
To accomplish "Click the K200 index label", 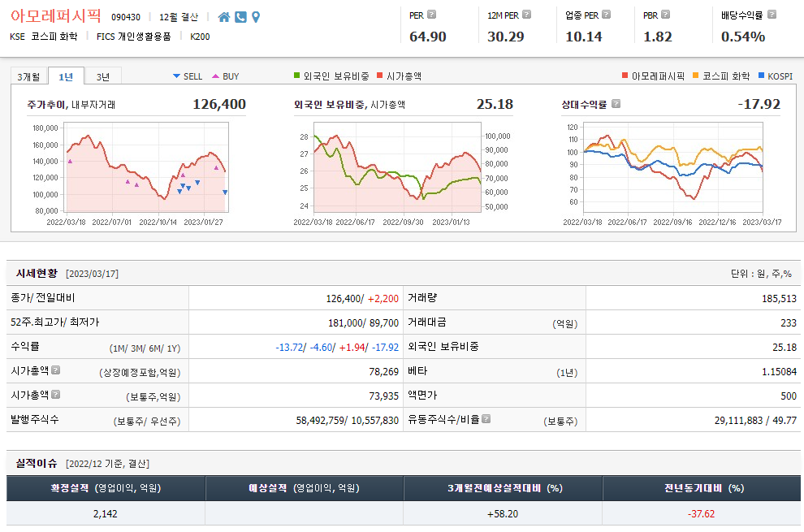I will 200,37.
